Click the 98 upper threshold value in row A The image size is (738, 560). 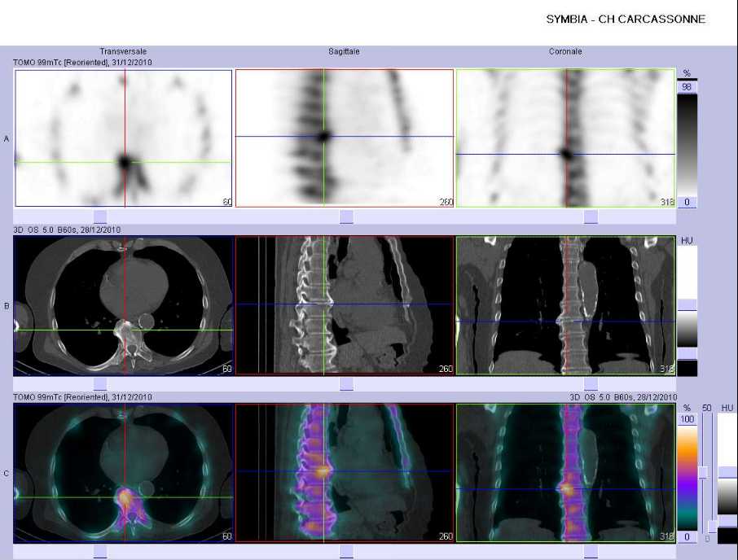pyautogui.click(x=687, y=87)
